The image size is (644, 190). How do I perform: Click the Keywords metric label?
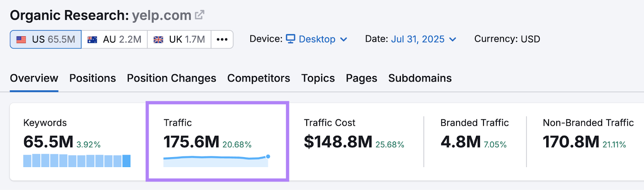click(45, 123)
